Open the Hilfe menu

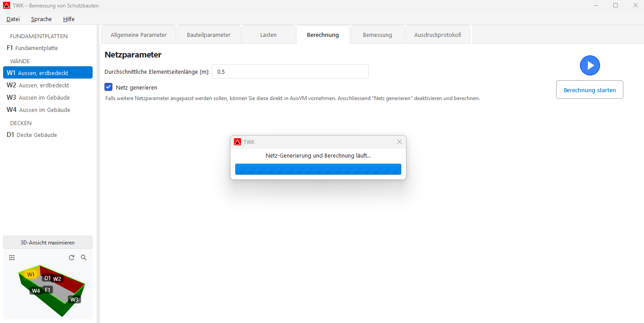coord(68,19)
